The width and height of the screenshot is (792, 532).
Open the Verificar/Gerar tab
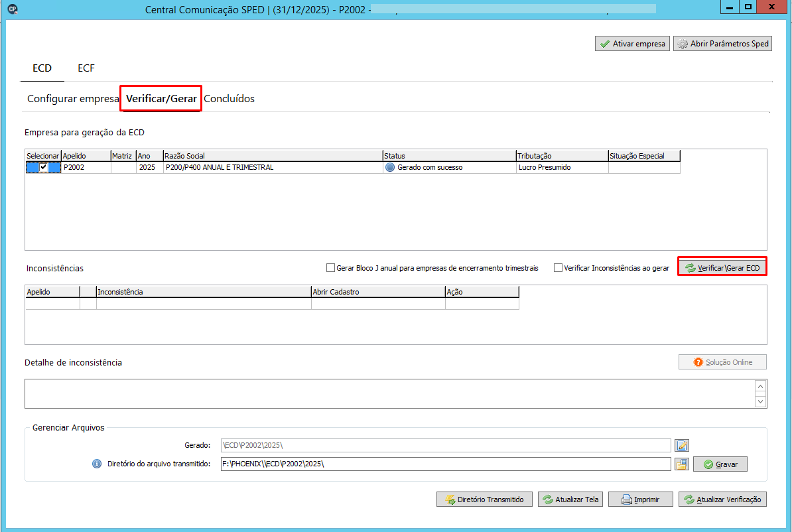(x=161, y=99)
